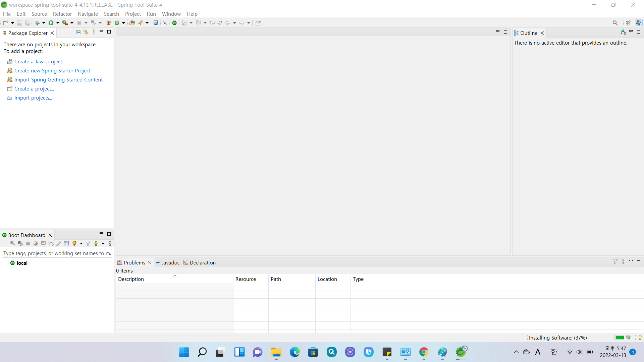Image resolution: width=644 pixels, height=362 pixels.
Task: Switch to the Javadoc tab
Action: [170, 262]
